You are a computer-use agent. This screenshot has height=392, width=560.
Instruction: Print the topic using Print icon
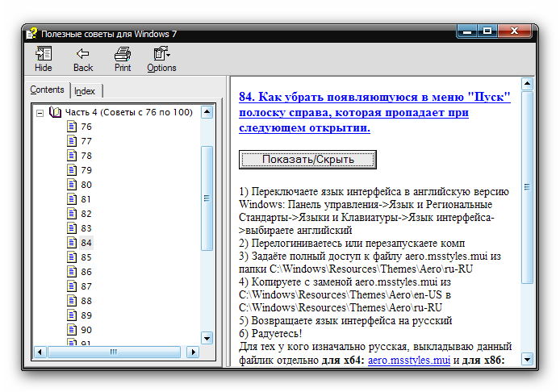click(123, 55)
